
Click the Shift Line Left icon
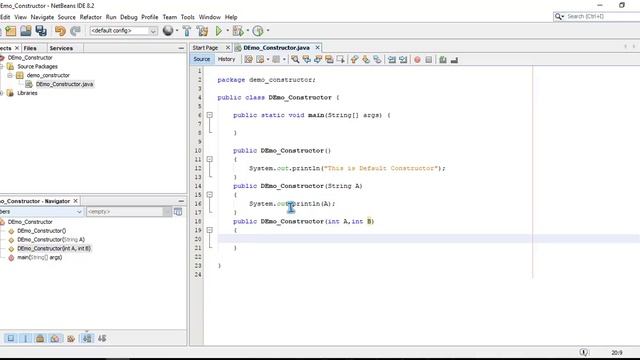pos(392,60)
